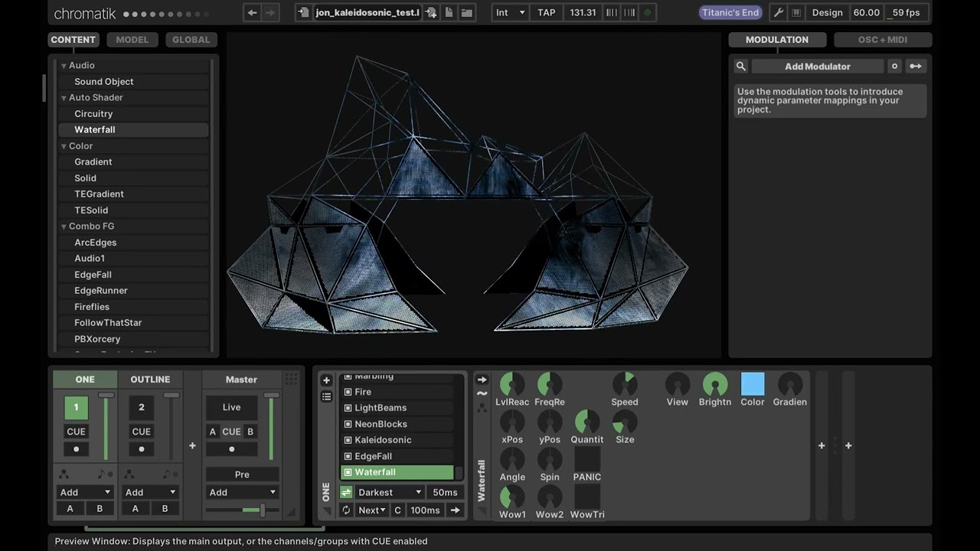
Task: Switch to the OSC + MIDI tab
Action: click(x=882, y=40)
